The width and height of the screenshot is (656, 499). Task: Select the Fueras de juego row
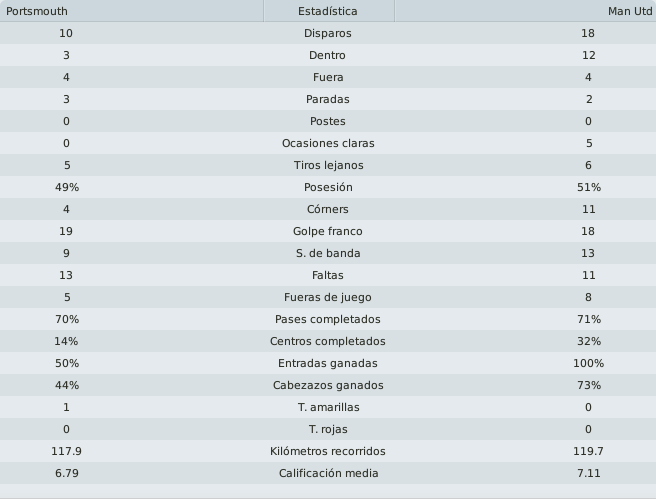(x=328, y=297)
